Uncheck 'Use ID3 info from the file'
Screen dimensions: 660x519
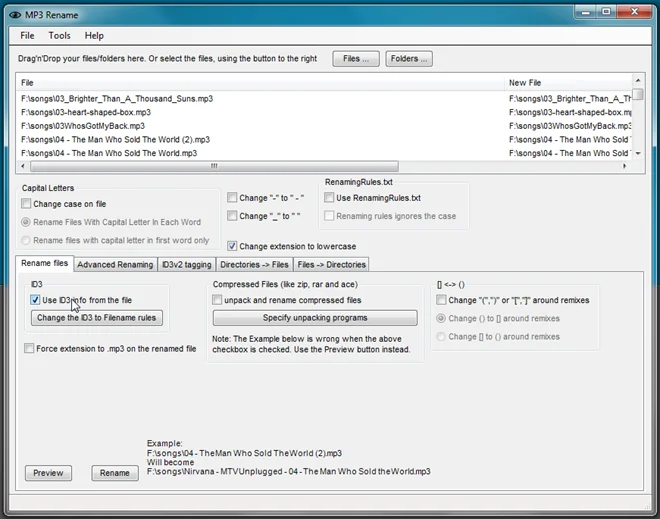(35, 300)
